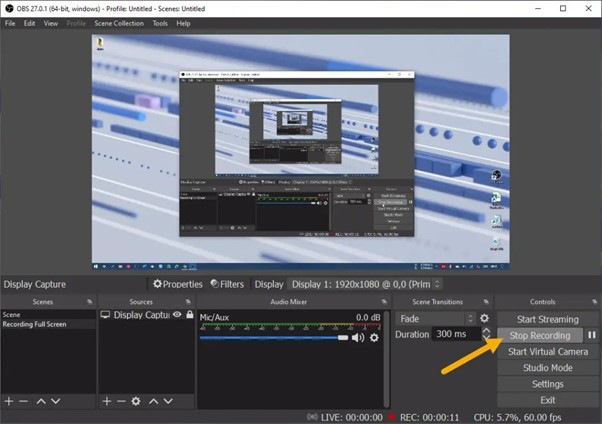Open the Scene Collection menu
Screen dimensions: 602x424
click(x=119, y=23)
